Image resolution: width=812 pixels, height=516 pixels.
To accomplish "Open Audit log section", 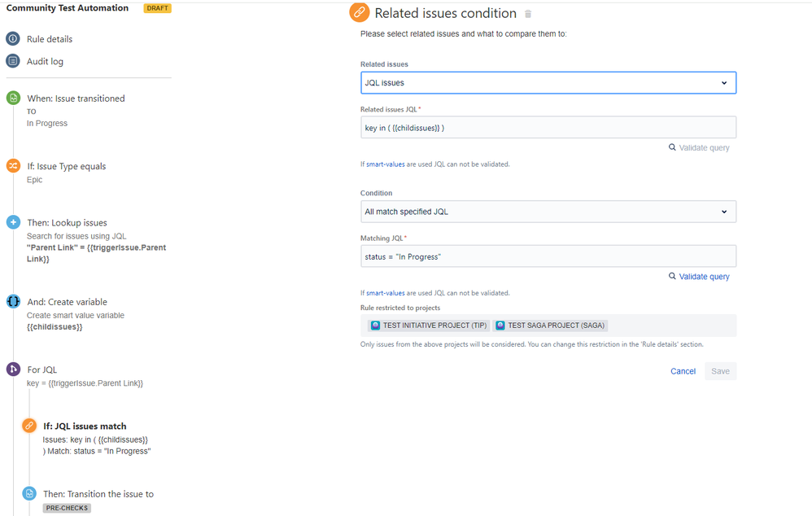I will (x=45, y=61).
